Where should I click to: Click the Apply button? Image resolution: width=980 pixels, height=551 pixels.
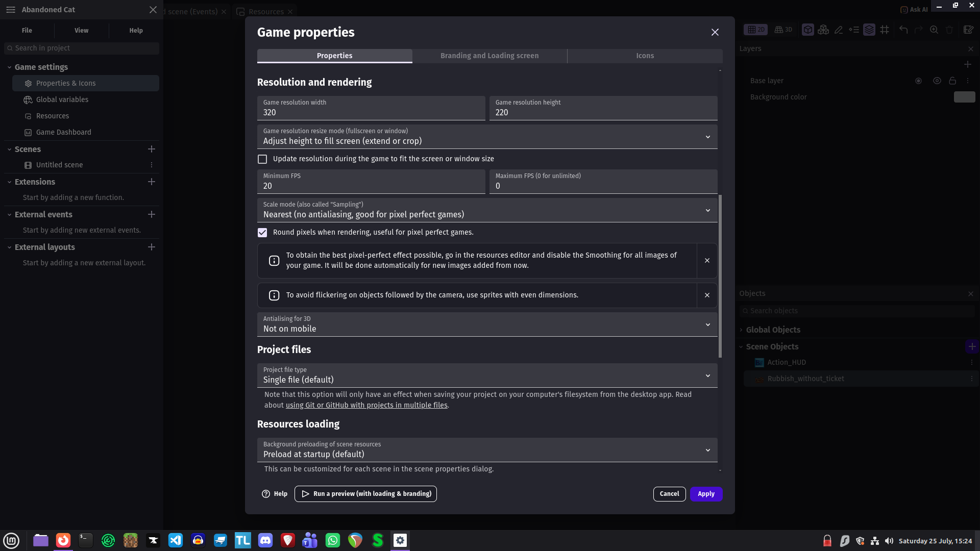[x=706, y=494]
